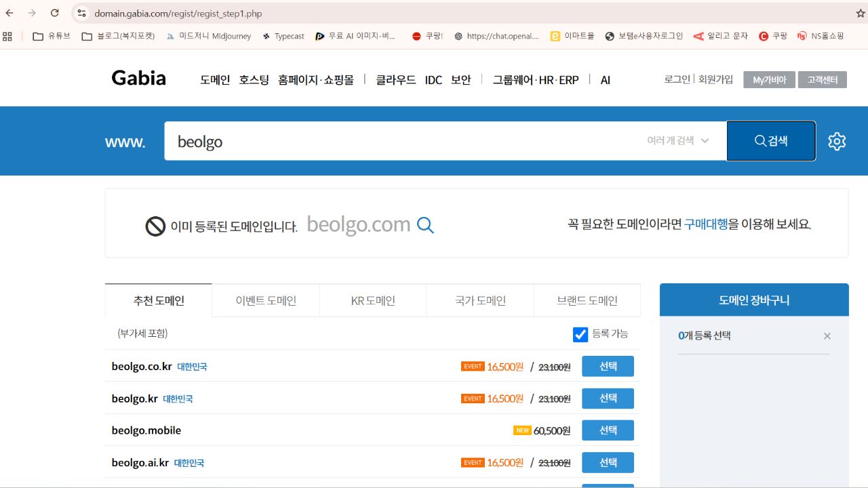
Task: Click 선택 for beolgo.co.kr
Action: coord(608,366)
